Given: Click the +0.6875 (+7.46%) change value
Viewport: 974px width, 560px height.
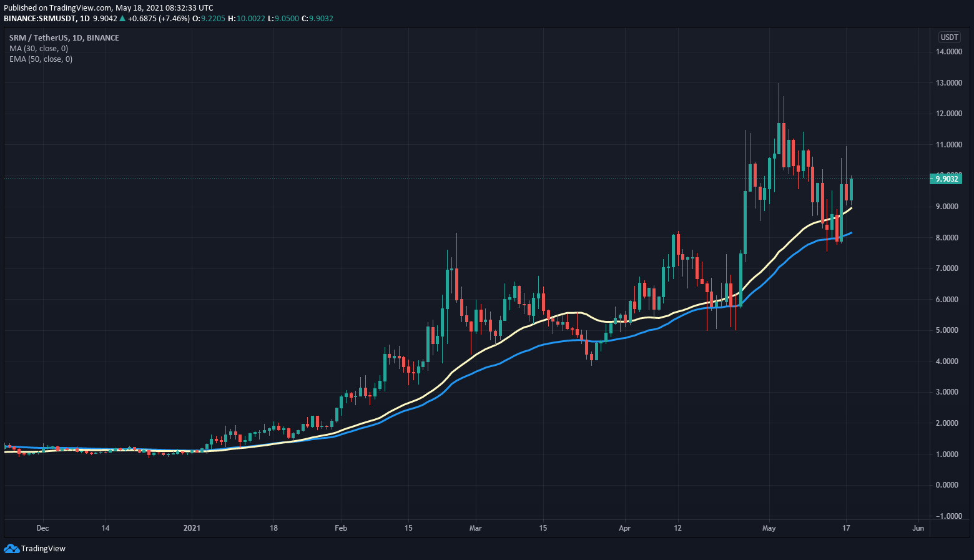Looking at the screenshot, I should tap(159, 19).
